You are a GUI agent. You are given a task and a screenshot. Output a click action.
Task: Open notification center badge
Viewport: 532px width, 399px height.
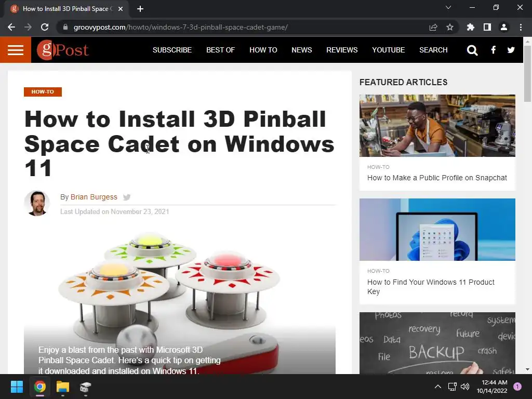click(x=517, y=387)
